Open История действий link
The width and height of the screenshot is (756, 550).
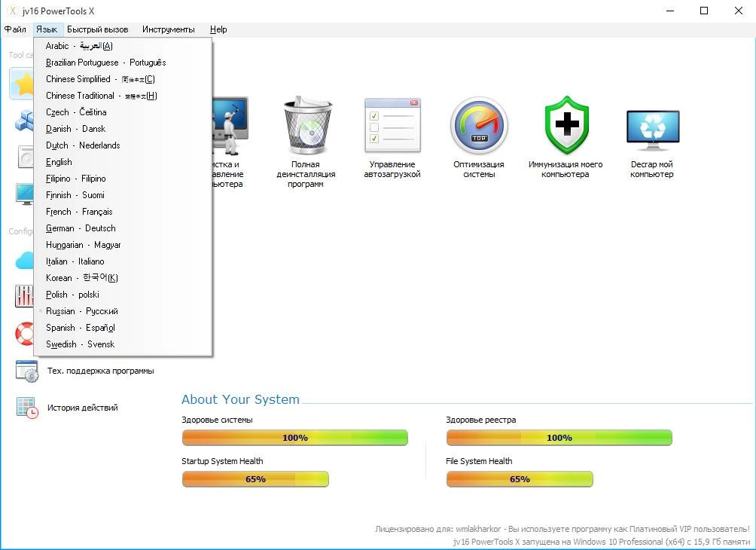82,408
